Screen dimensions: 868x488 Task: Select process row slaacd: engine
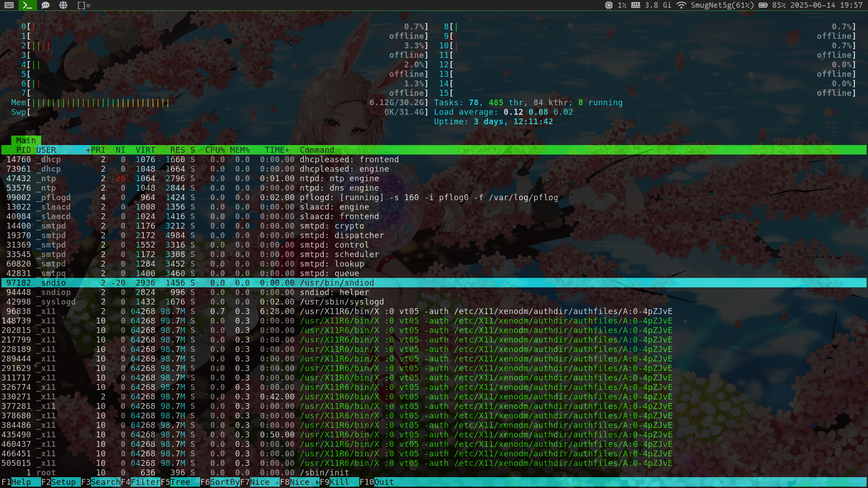434,207
